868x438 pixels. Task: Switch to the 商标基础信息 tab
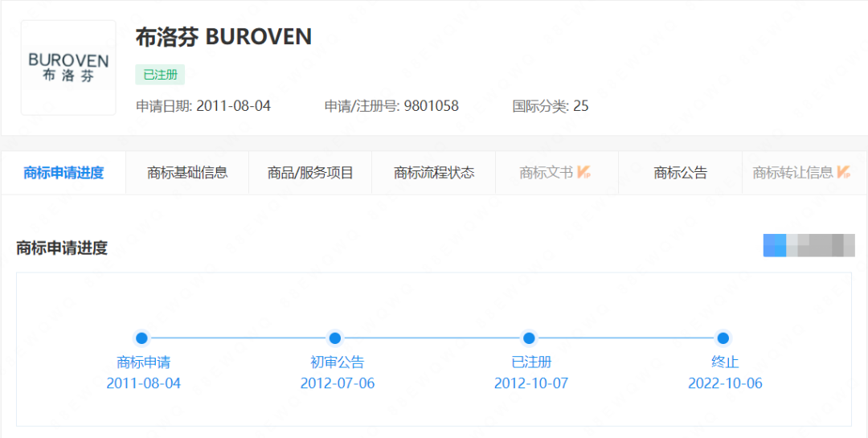coord(187,173)
